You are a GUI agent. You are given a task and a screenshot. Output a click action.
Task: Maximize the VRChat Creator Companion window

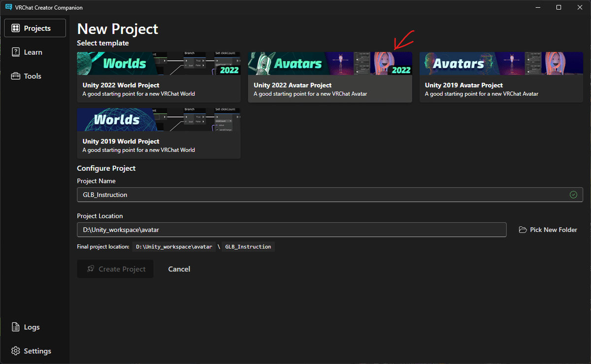[558, 7]
